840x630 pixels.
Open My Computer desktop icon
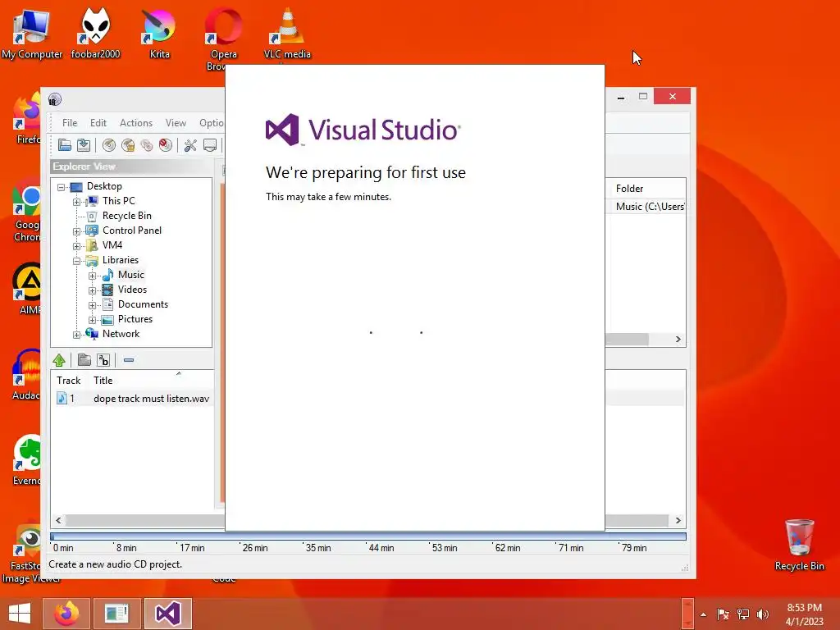32,33
